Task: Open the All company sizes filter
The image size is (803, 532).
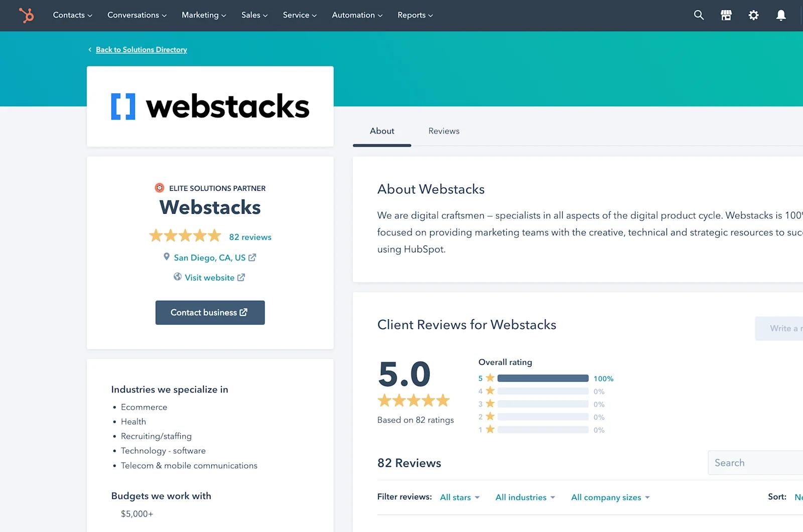Action: click(x=610, y=497)
